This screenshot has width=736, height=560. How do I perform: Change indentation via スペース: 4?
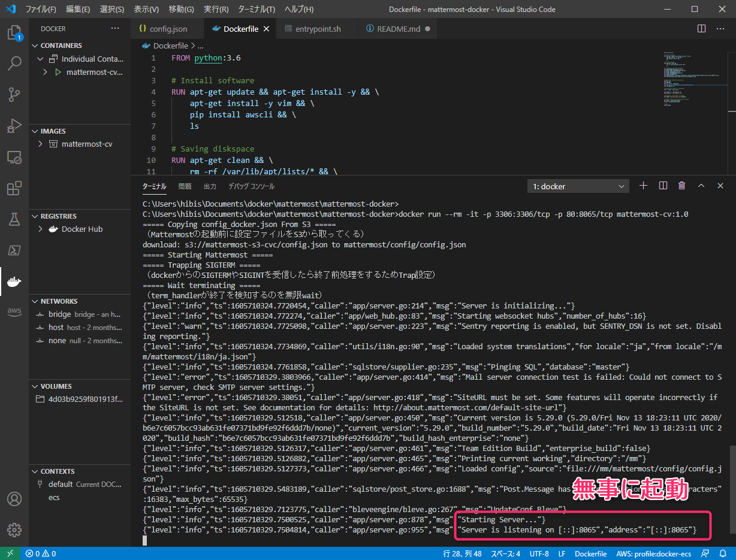(x=506, y=554)
